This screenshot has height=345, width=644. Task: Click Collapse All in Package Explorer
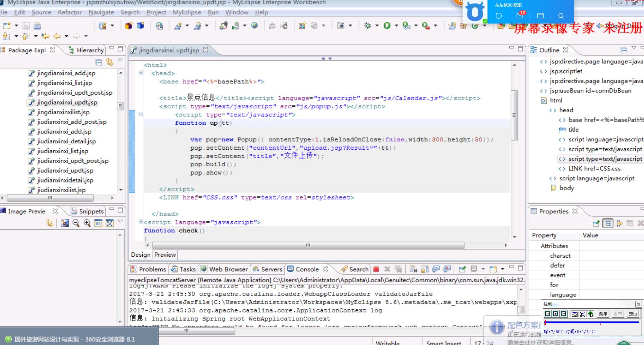point(99,62)
